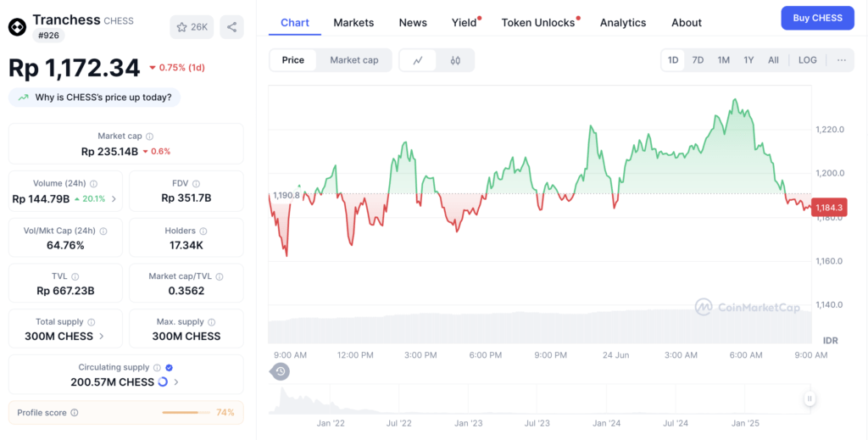Image resolution: width=868 pixels, height=440 pixels.
Task: Add CHESS to watchlist with star button
Action: [192, 27]
